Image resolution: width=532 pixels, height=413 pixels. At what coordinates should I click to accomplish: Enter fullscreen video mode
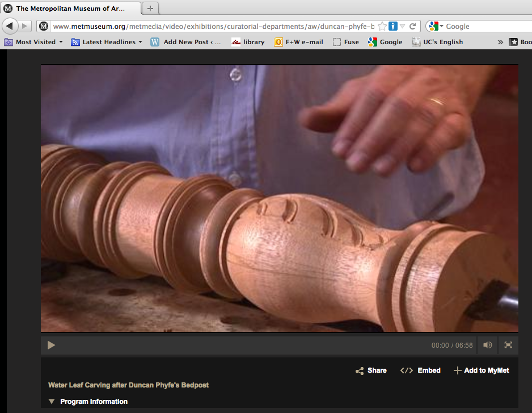coord(508,345)
